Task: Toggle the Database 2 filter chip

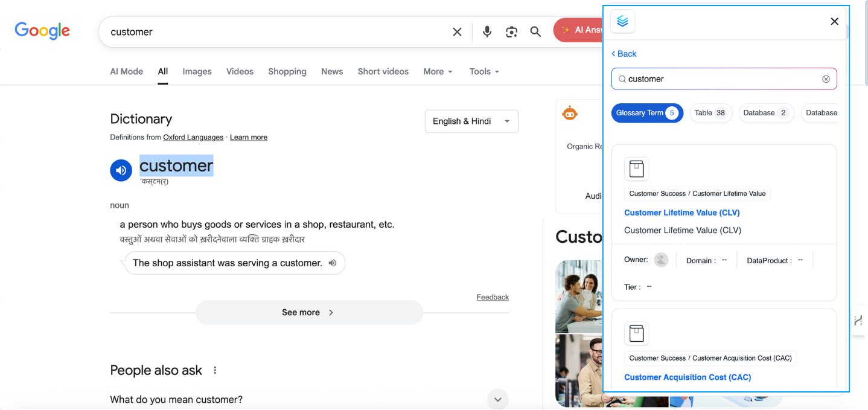Action: click(766, 113)
